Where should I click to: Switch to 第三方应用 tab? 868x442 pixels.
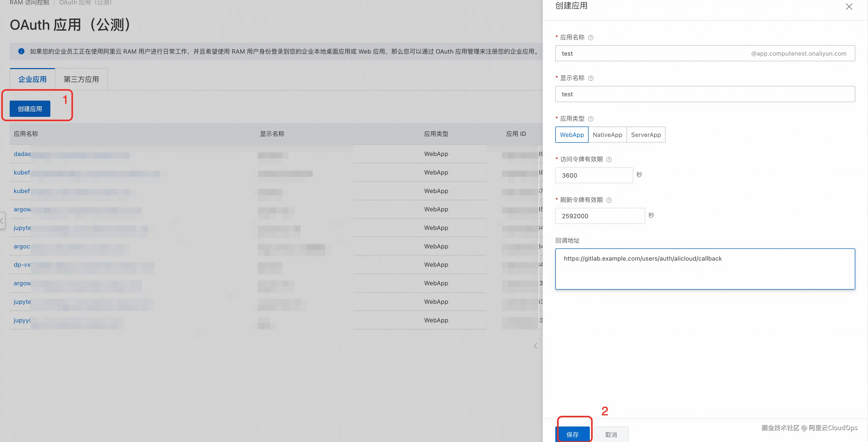coord(81,80)
